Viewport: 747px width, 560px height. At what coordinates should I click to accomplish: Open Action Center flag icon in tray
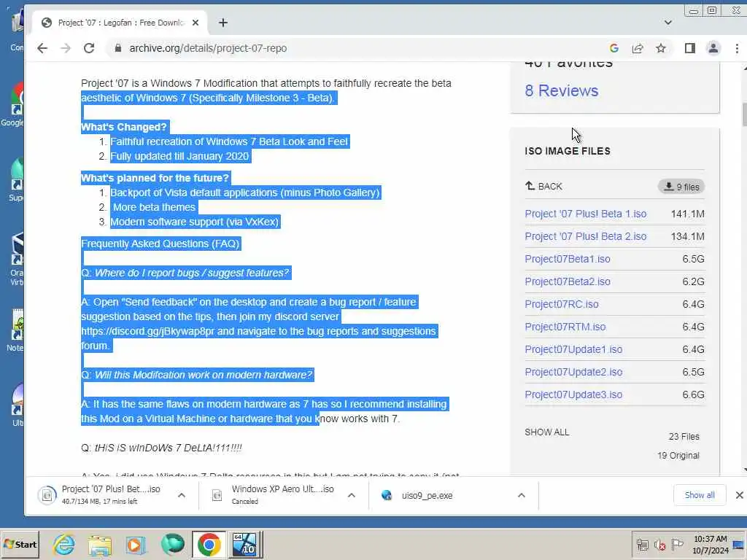click(677, 544)
